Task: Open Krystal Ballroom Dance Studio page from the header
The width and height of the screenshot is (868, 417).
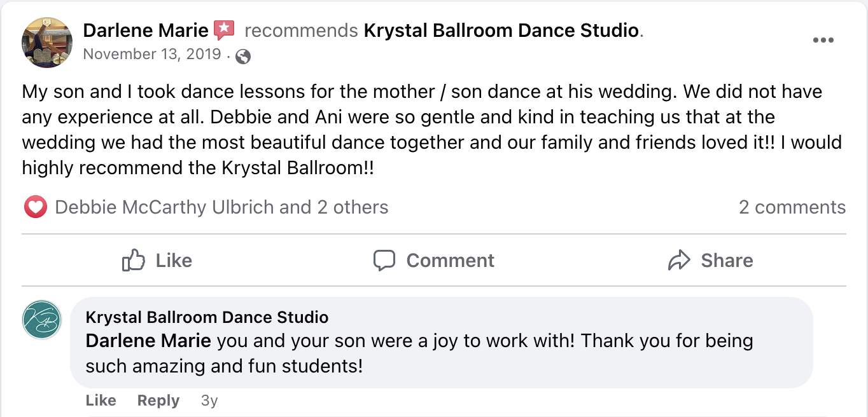Action: 501,30
